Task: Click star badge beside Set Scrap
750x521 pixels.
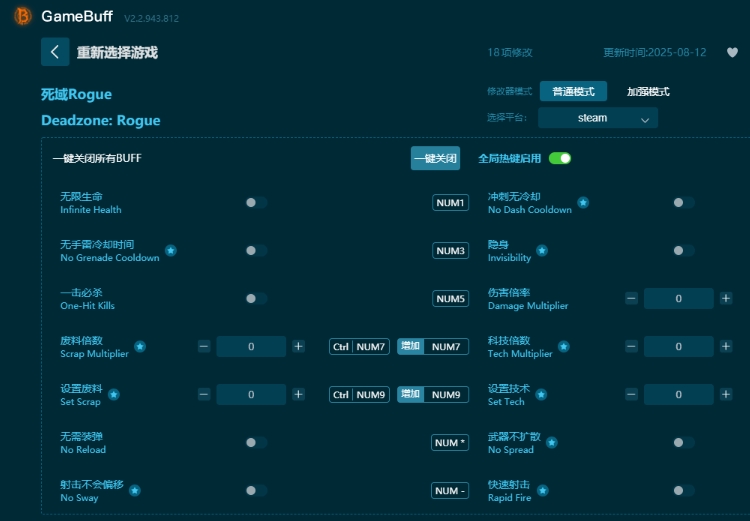Action: pyautogui.click(x=114, y=394)
